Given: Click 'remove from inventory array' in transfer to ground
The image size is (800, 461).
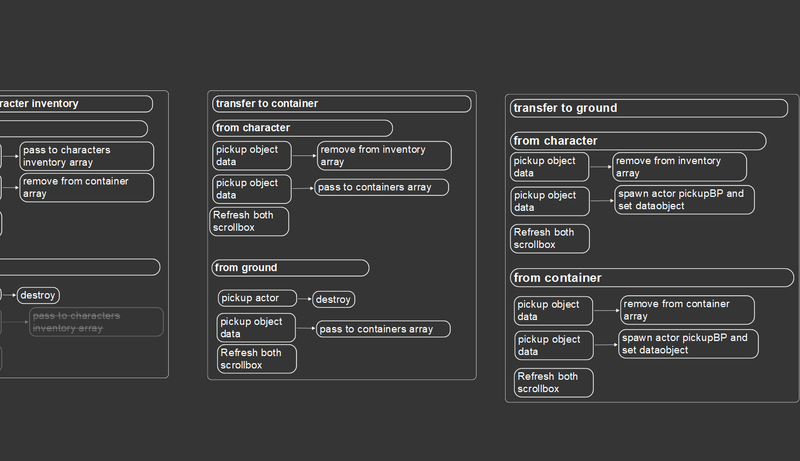Looking at the screenshot, I should point(680,167).
